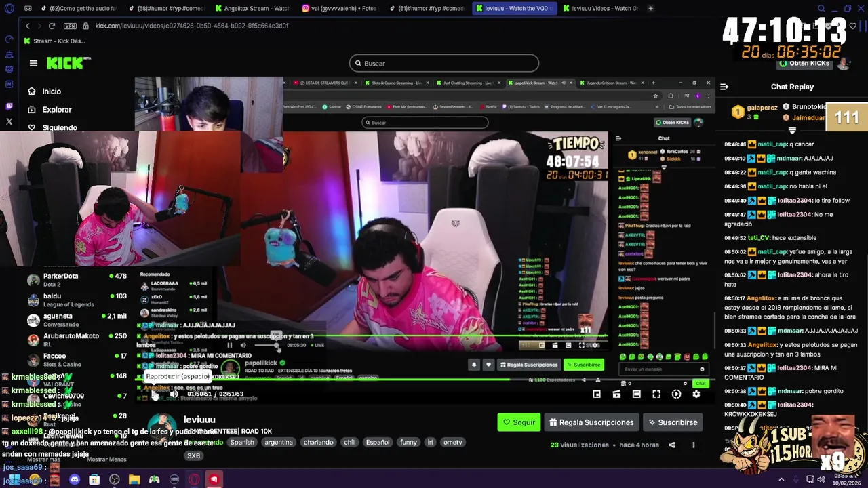Select the chill tag
Screen dimensions: 868x488
point(349,442)
